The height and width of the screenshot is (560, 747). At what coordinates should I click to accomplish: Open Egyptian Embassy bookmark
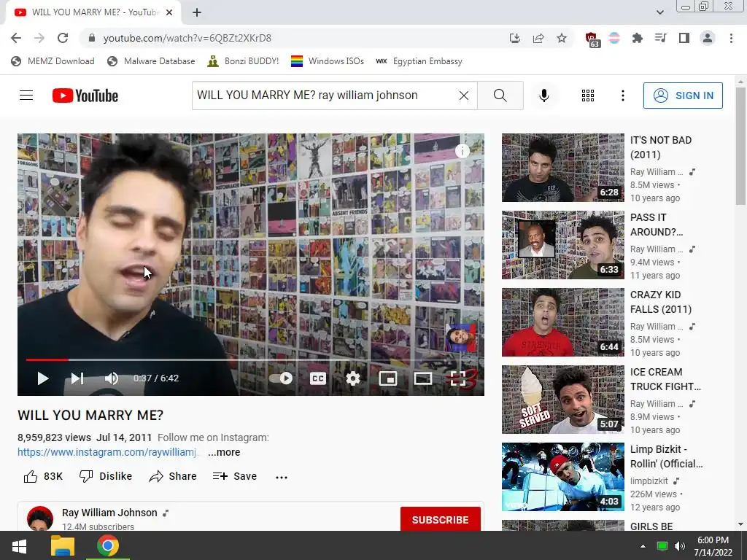coord(419,61)
